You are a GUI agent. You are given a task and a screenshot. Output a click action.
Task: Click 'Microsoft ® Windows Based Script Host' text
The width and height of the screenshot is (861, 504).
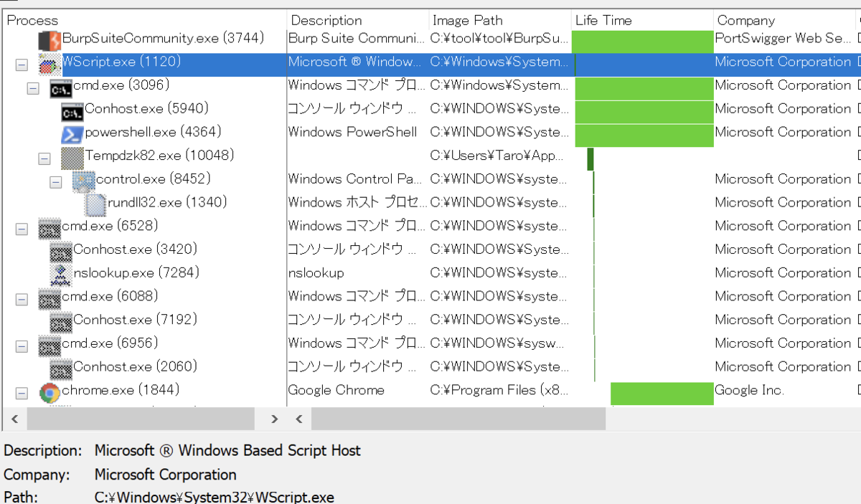coord(227,451)
